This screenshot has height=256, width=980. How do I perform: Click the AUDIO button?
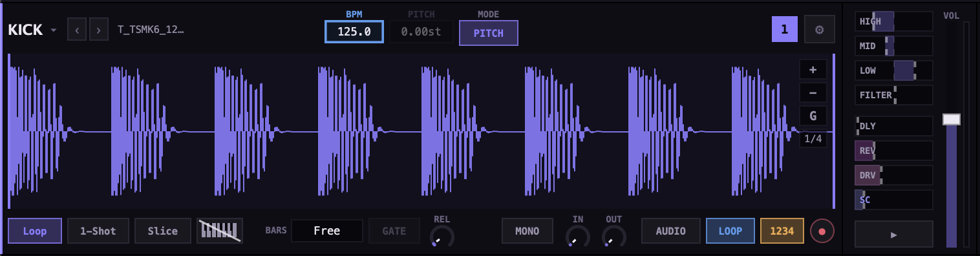[671, 231]
